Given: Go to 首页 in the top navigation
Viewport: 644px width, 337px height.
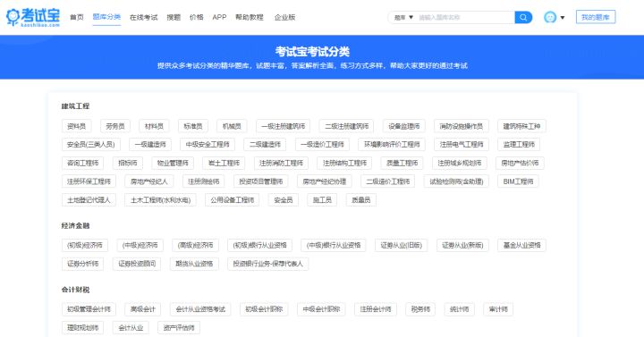Looking at the screenshot, I should pyautogui.click(x=76, y=17).
